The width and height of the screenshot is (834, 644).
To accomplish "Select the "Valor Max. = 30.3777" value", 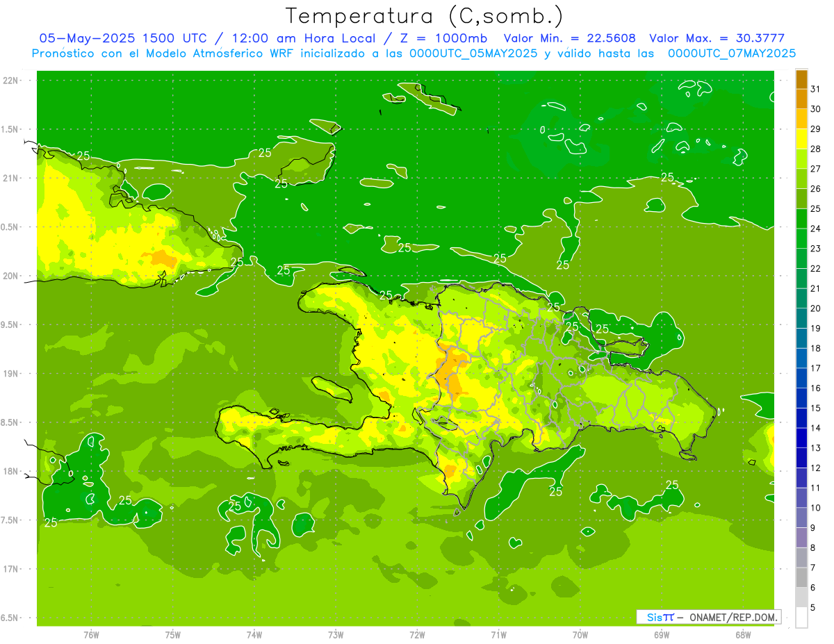I will [x=717, y=38].
